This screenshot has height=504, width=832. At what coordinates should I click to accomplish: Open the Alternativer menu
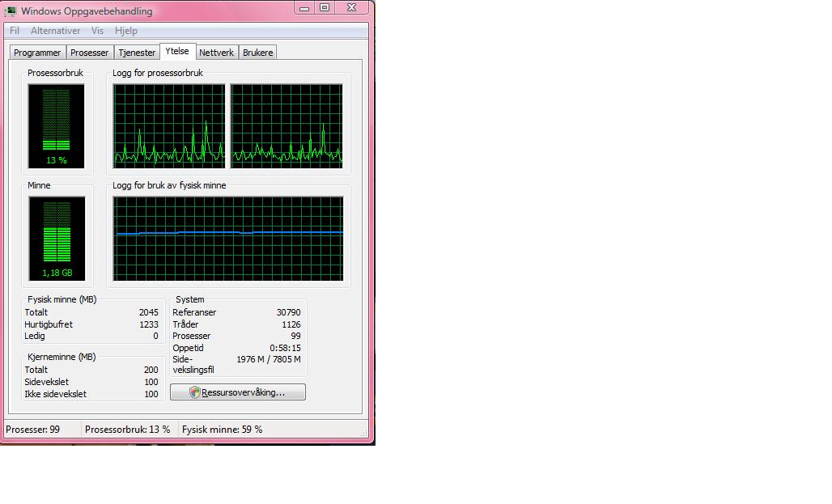(55, 31)
